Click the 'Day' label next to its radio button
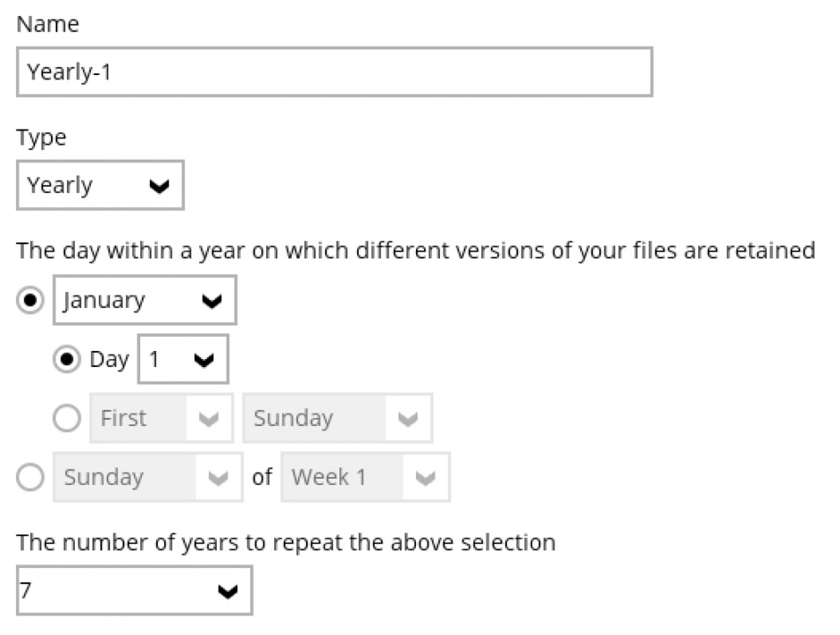 pos(108,359)
